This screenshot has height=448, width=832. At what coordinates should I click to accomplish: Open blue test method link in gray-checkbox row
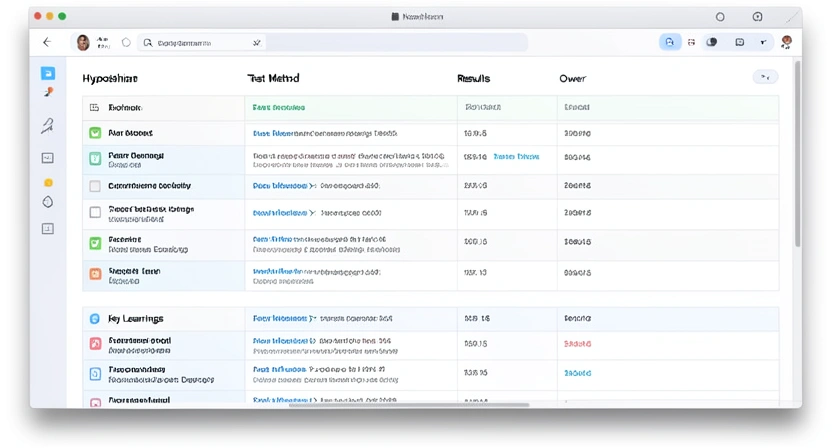(280, 186)
